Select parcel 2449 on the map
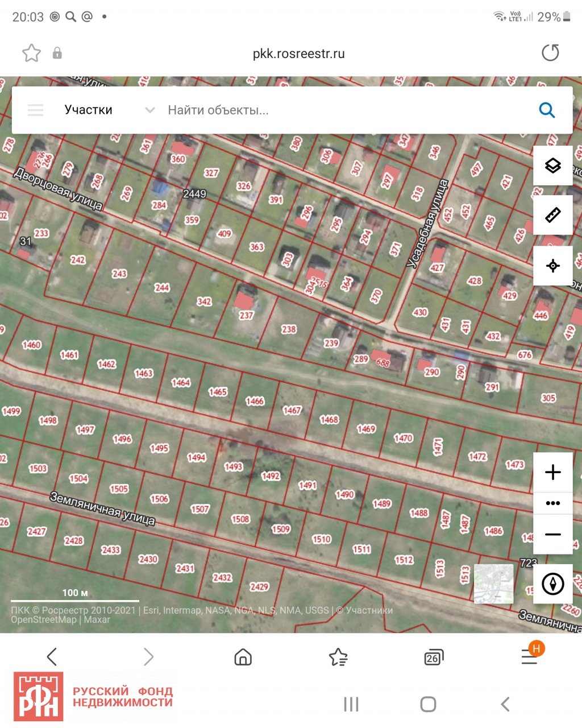This screenshot has height=728, width=582. click(194, 194)
